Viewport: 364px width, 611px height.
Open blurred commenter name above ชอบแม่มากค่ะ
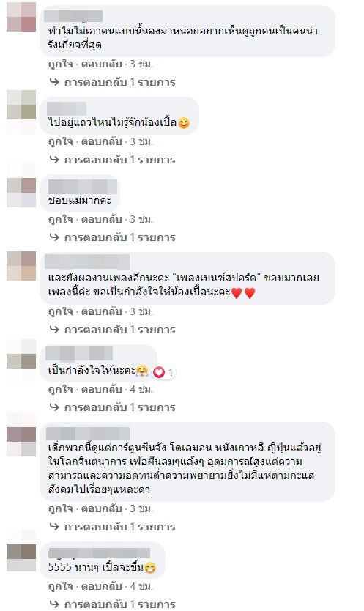coord(82,186)
